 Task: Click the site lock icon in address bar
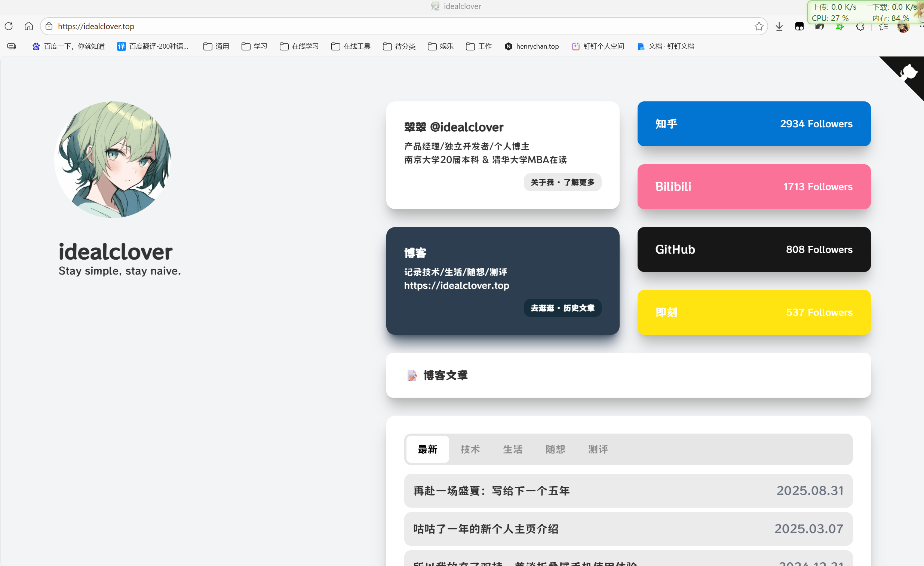click(49, 26)
